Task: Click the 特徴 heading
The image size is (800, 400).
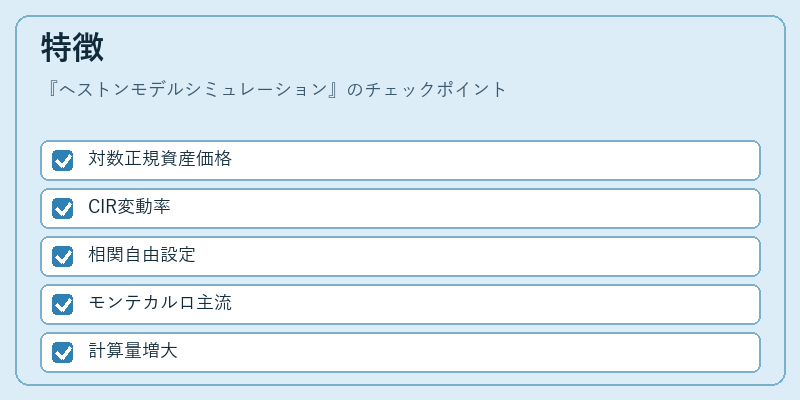Action: coord(72,48)
